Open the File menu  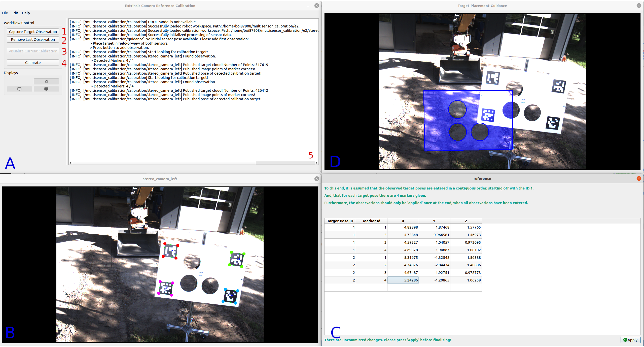coord(5,13)
